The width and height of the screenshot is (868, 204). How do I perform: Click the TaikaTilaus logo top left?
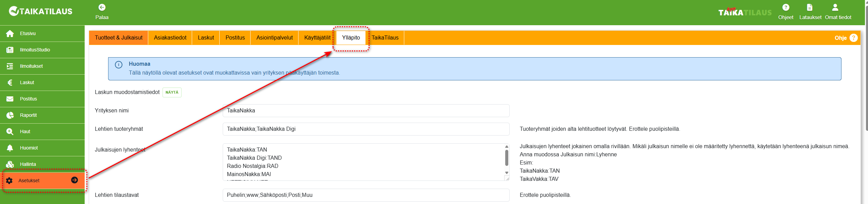pos(40,11)
